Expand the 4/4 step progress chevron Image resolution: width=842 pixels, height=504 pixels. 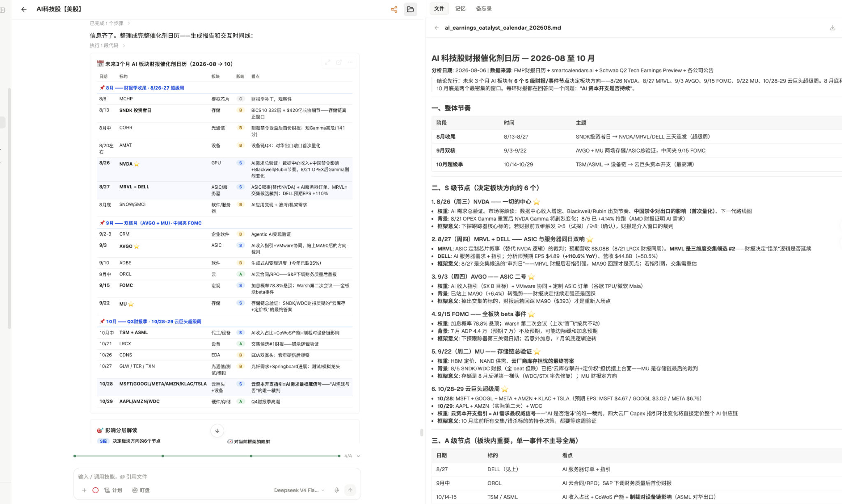359,456
